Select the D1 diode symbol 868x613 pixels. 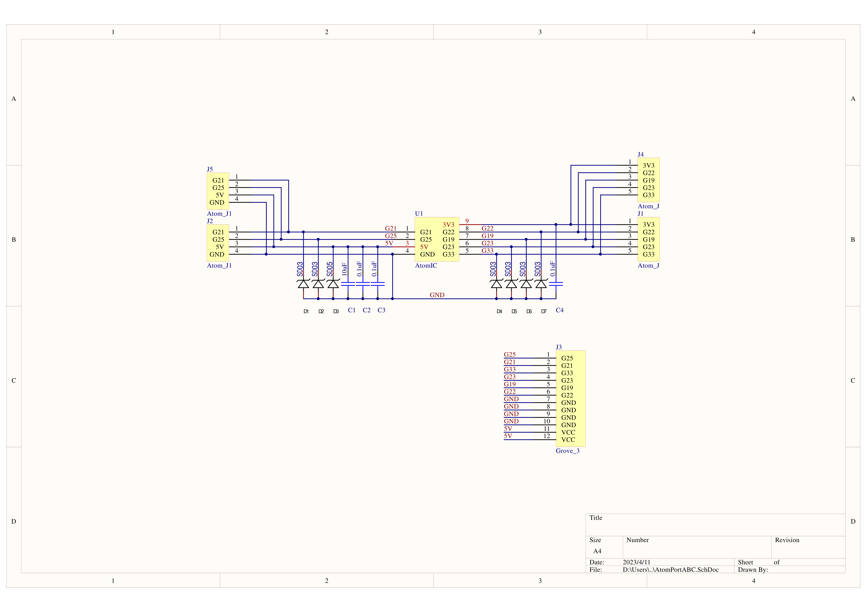coord(303,284)
